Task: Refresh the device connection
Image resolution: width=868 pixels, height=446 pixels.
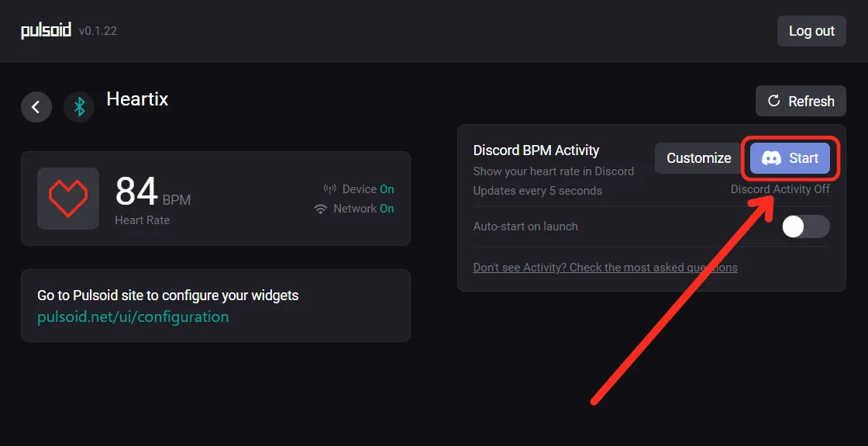Action: click(x=801, y=101)
